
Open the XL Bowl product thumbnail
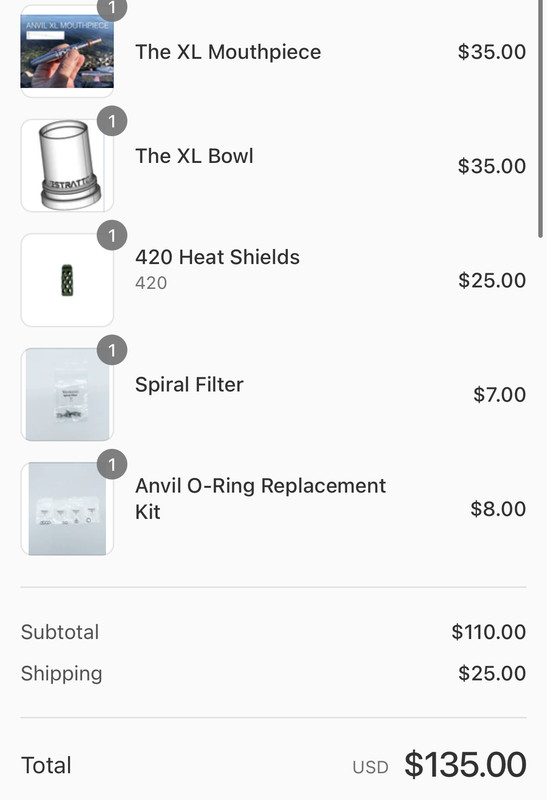coord(67,165)
